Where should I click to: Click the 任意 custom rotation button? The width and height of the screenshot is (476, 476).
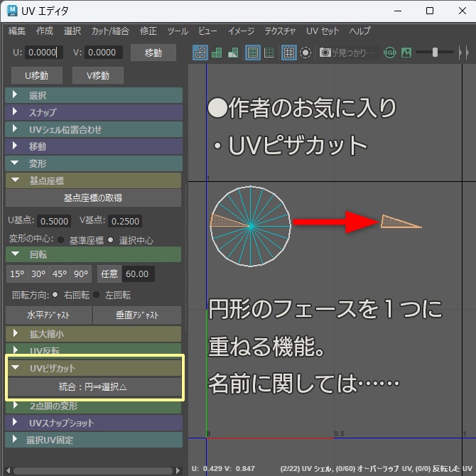pos(109,274)
